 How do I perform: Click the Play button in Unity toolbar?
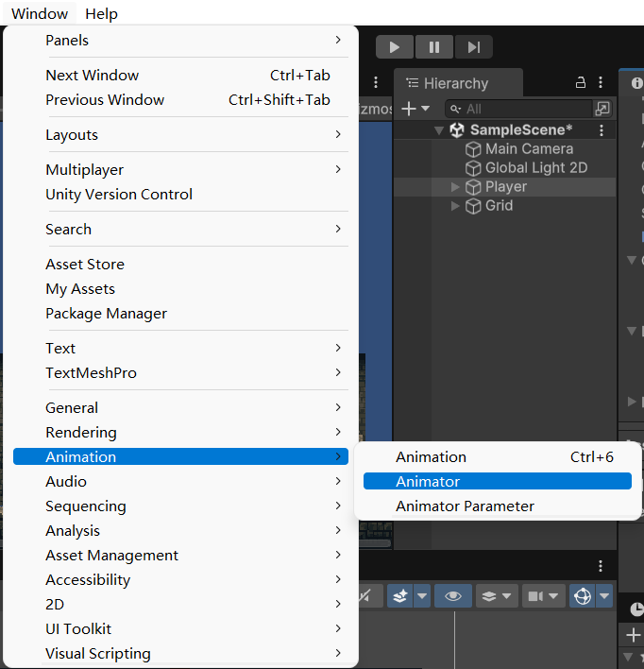click(395, 47)
